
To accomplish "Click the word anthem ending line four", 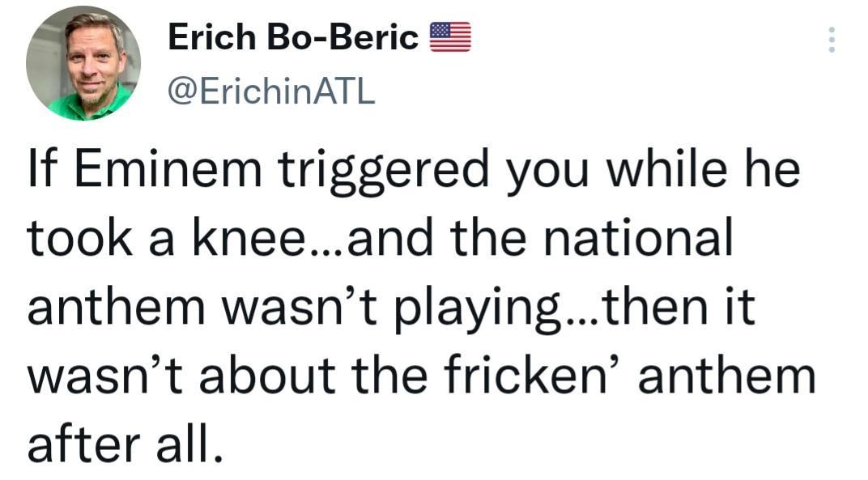I will point(726,376).
